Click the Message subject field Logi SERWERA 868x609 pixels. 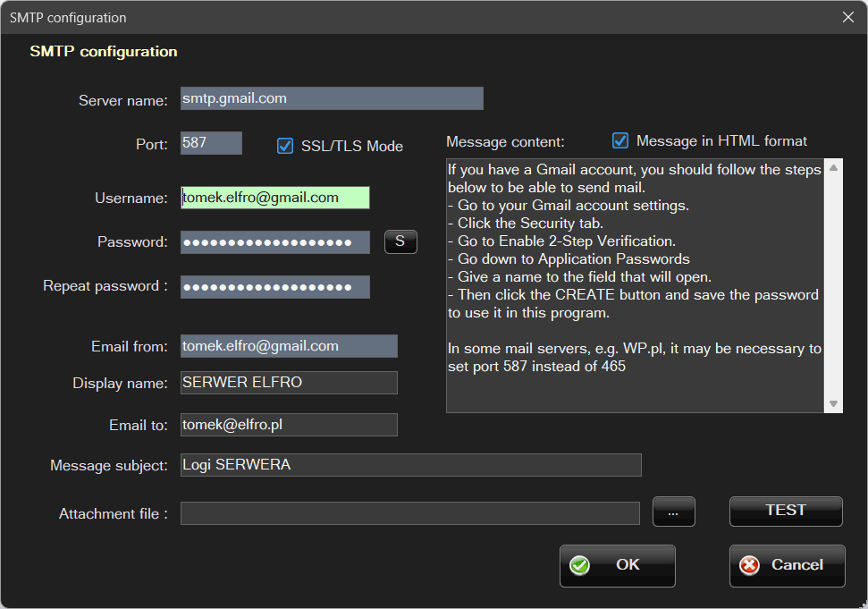tap(410, 465)
